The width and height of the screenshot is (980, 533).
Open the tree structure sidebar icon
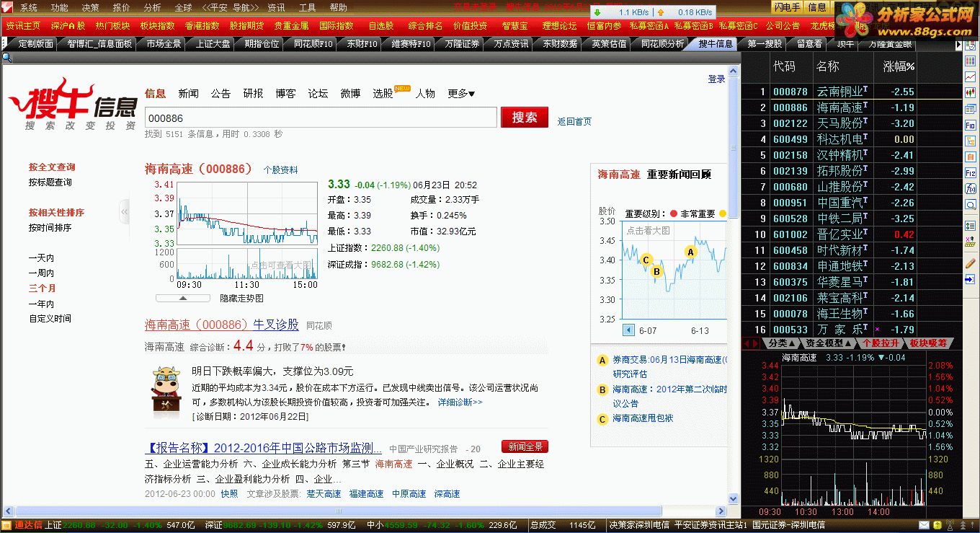click(x=970, y=141)
